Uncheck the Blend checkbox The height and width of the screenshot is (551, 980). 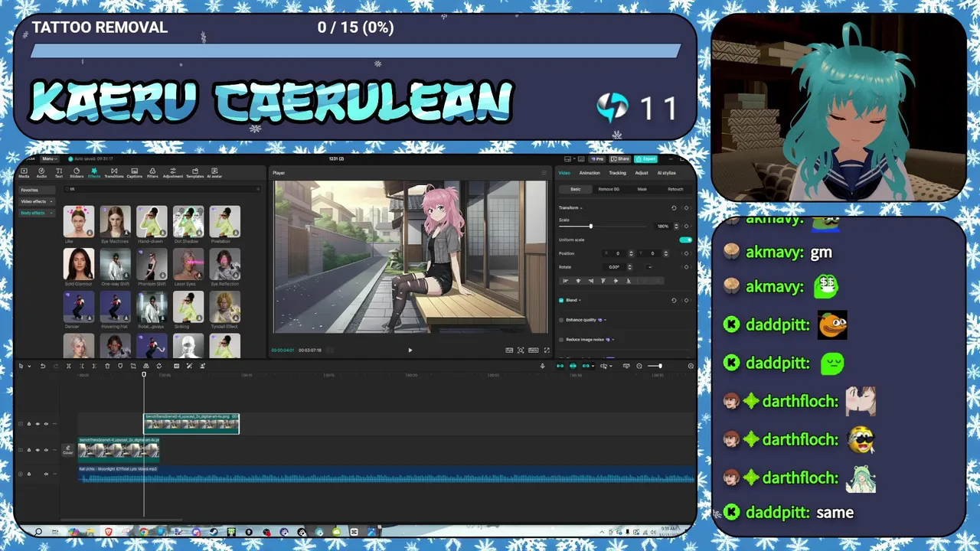[x=561, y=300]
